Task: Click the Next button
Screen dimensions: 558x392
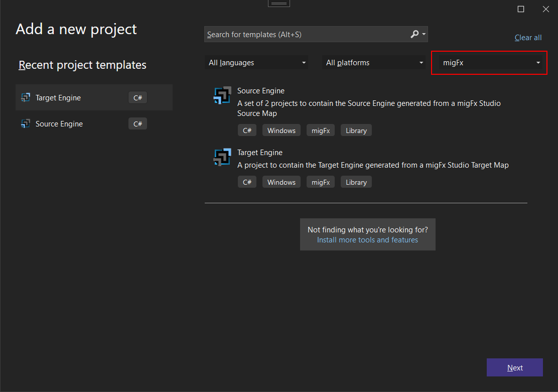Action: click(x=514, y=367)
